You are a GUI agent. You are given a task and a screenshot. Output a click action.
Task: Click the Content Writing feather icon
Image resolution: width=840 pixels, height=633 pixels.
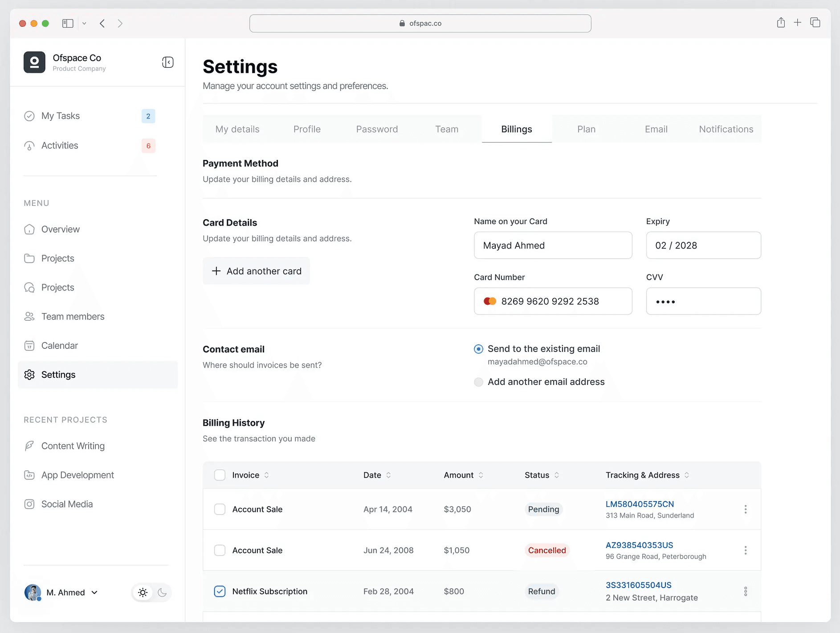[29, 446]
